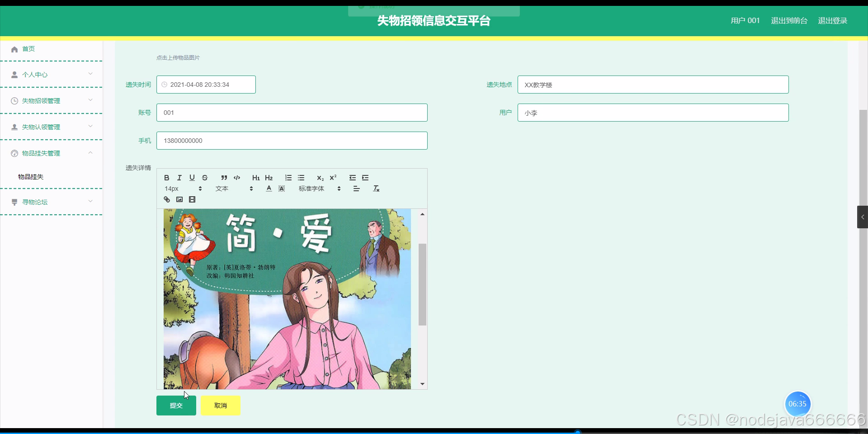Create an ordered numbered list
This screenshot has width=868, height=434.
(288, 178)
